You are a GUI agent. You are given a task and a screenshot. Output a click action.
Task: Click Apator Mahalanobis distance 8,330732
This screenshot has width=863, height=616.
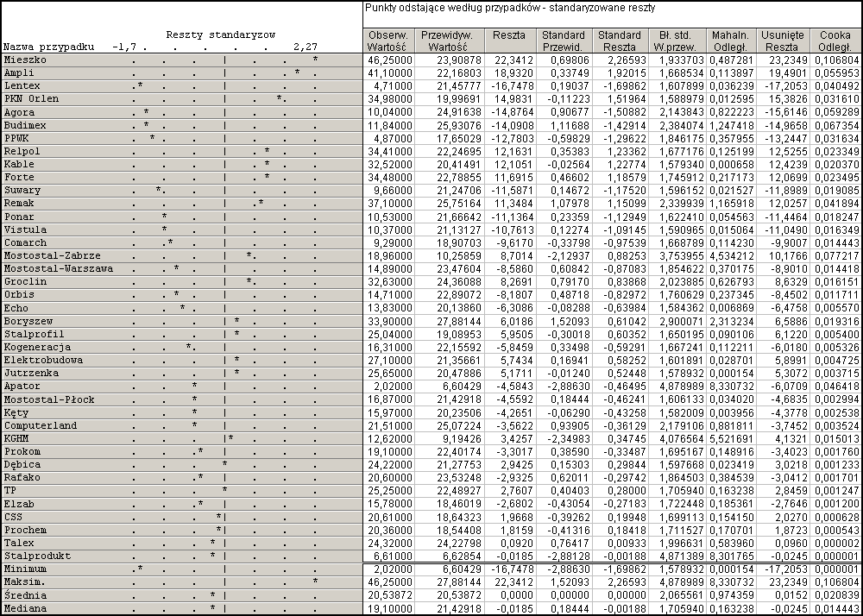click(731, 387)
